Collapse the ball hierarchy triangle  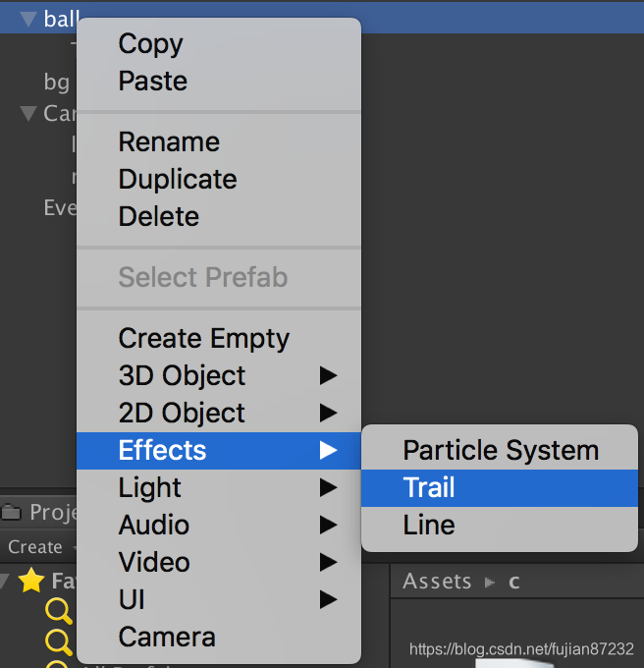(x=27, y=20)
